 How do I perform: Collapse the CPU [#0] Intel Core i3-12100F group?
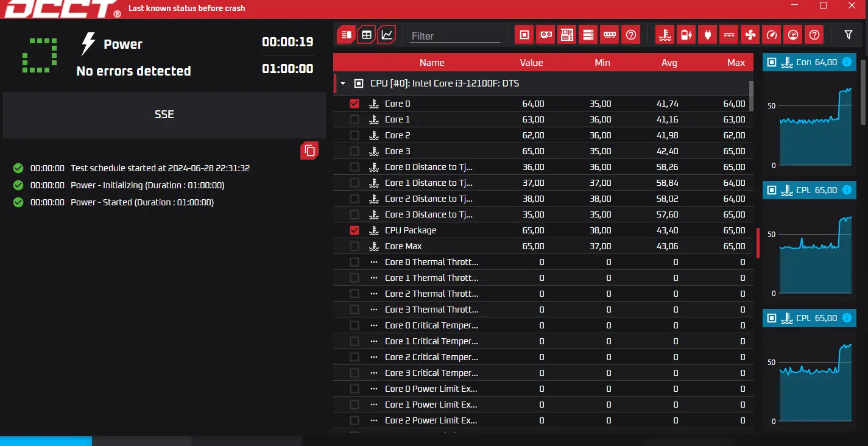pos(343,83)
